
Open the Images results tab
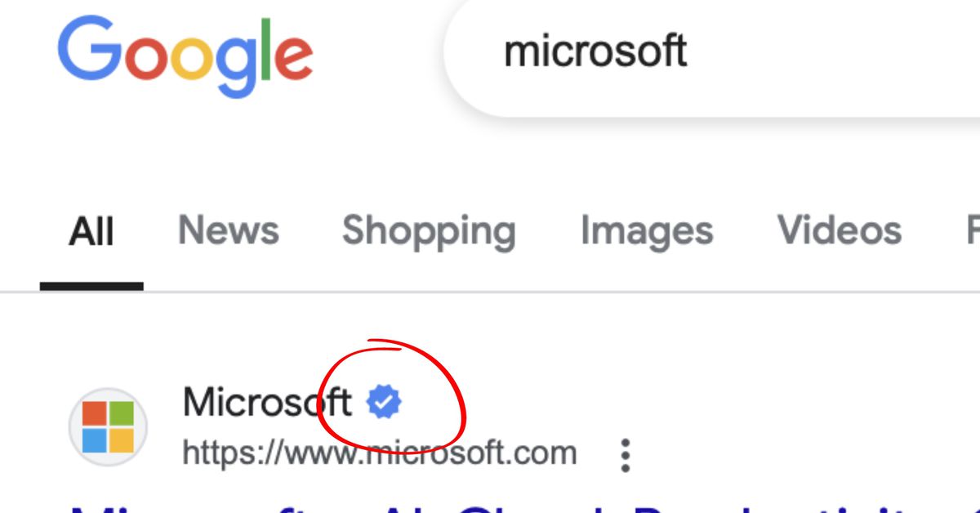point(647,232)
